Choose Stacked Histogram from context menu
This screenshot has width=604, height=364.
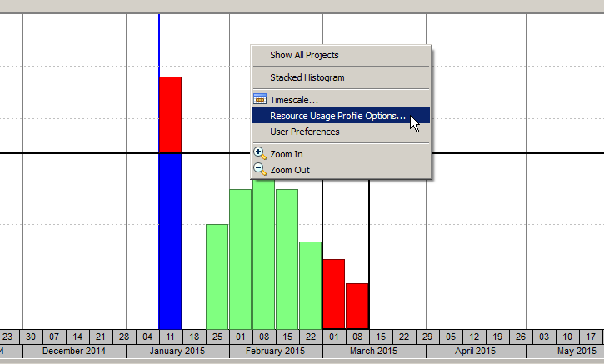pyautogui.click(x=307, y=77)
